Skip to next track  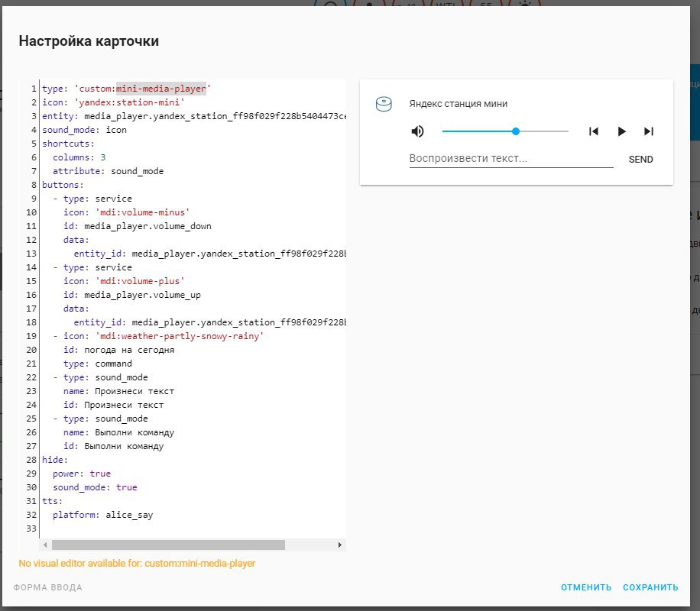coord(649,131)
